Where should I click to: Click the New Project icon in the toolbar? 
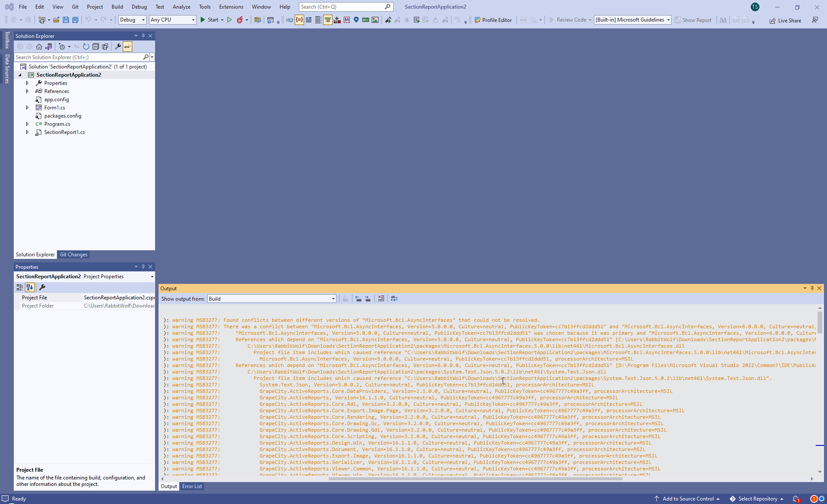[42, 20]
